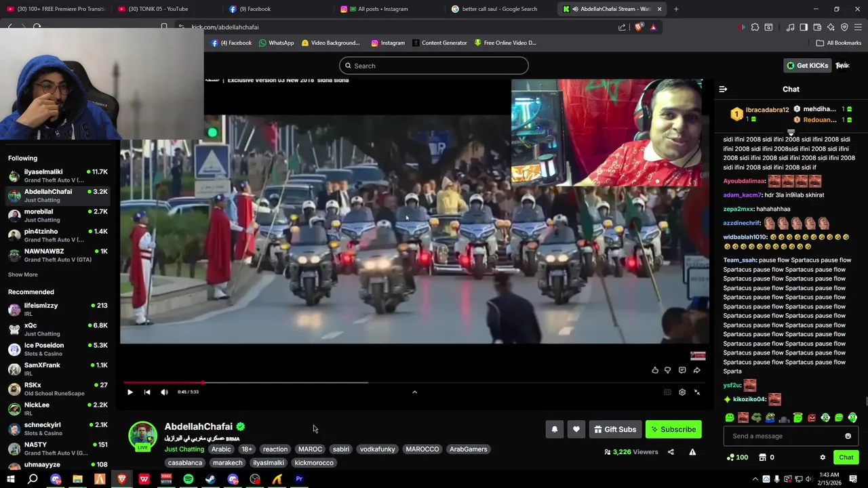The height and width of the screenshot is (488, 868).
Task: Dislike the embedded video with thumbs down
Action: [x=668, y=370]
